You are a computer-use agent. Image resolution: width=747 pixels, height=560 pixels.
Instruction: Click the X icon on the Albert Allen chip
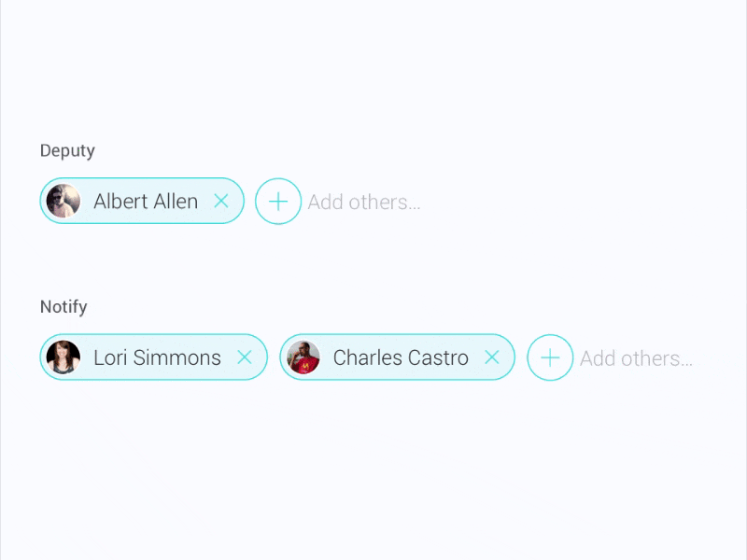(x=222, y=201)
